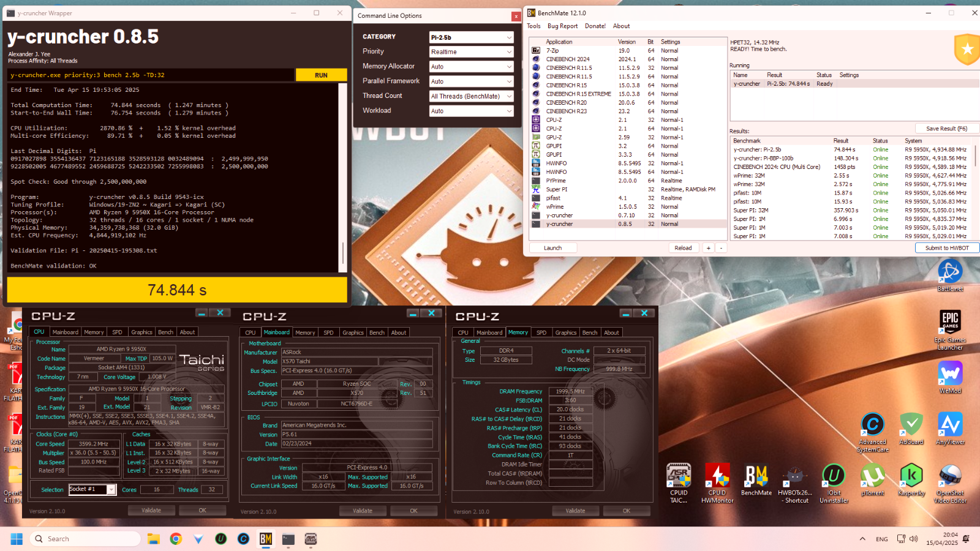Select Super PI in BenchMate application list
The width and height of the screenshot is (980, 551).
pos(628,189)
